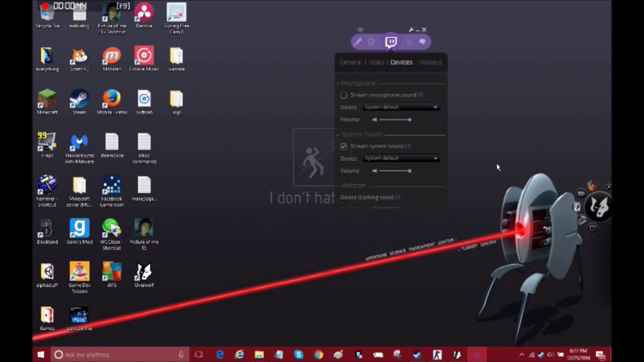Expand the Microphone Device dropdown
This screenshot has width=644, height=362.
click(x=401, y=107)
